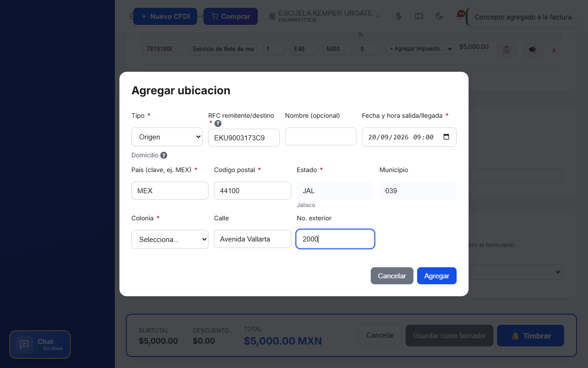Click the price field 5000
Viewport: 588px width, 368px height.
338,49
